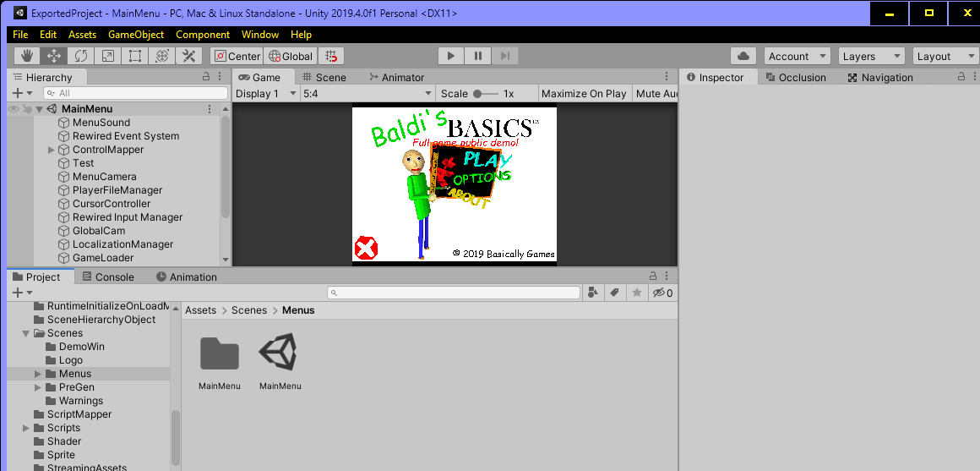980x471 pixels.
Task: Open custom editor tools
Action: click(x=188, y=56)
